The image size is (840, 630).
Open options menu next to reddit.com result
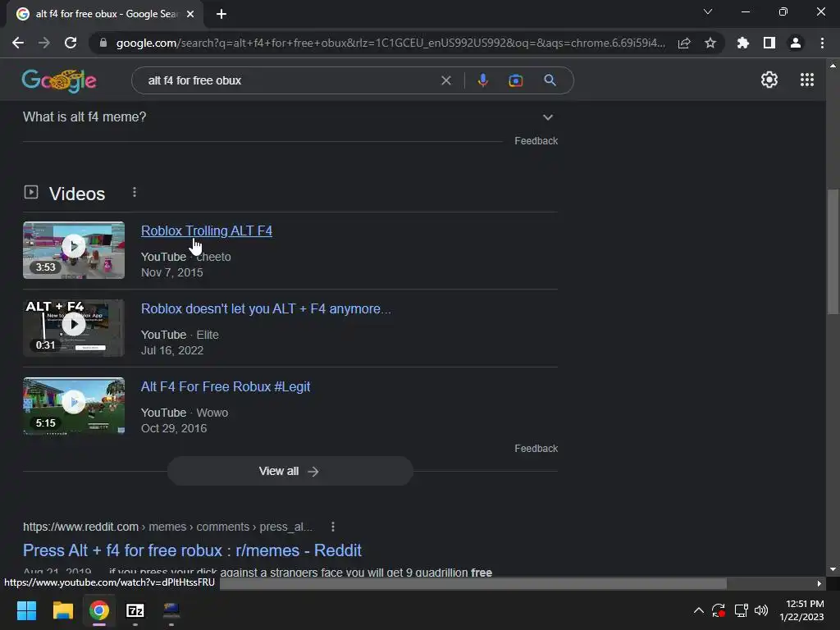[333, 527]
